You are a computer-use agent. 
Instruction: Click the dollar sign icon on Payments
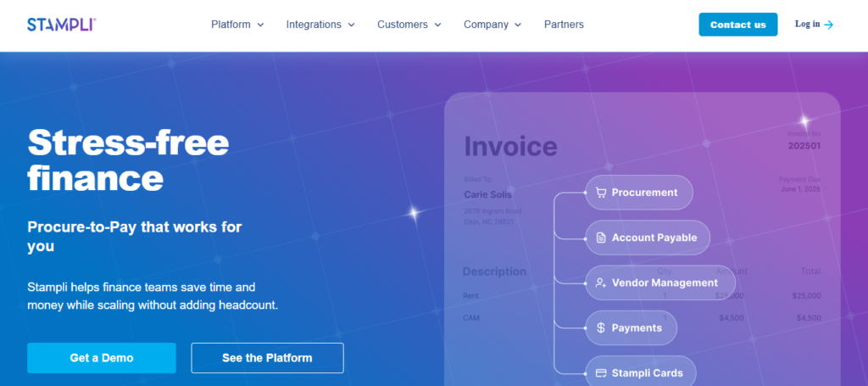click(x=601, y=327)
